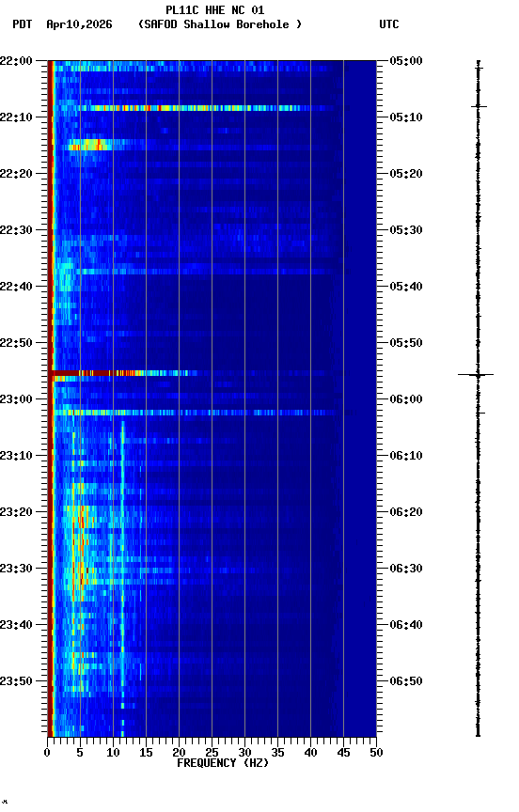
Task: Click the 06:50 UTC time label
Action: point(406,681)
